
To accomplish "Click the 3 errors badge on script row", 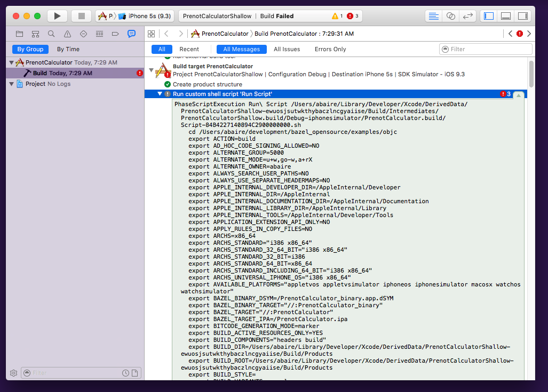I will click(505, 94).
